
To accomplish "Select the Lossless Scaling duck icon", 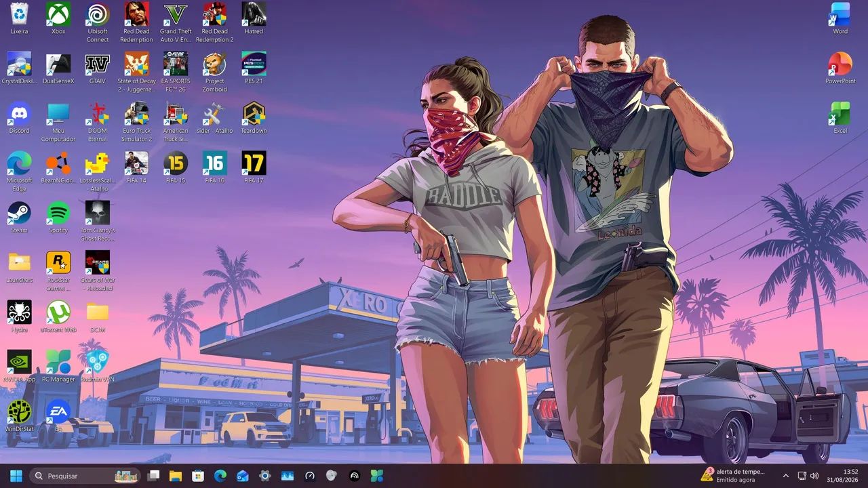I will pyautogui.click(x=98, y=171).
